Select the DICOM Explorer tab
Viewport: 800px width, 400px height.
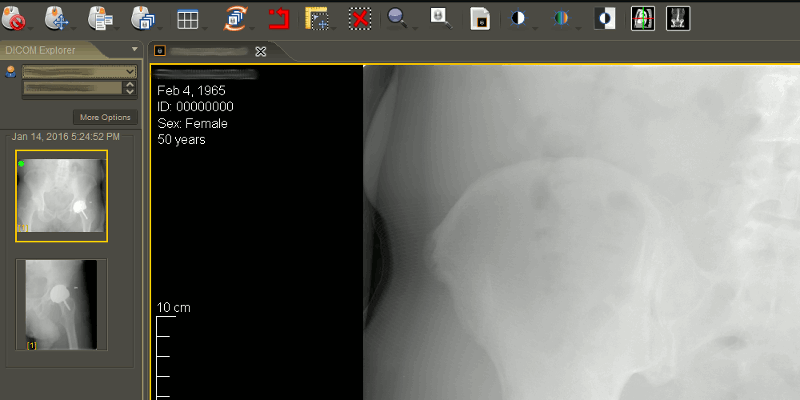pyautogui.click(x=41, y=50)
